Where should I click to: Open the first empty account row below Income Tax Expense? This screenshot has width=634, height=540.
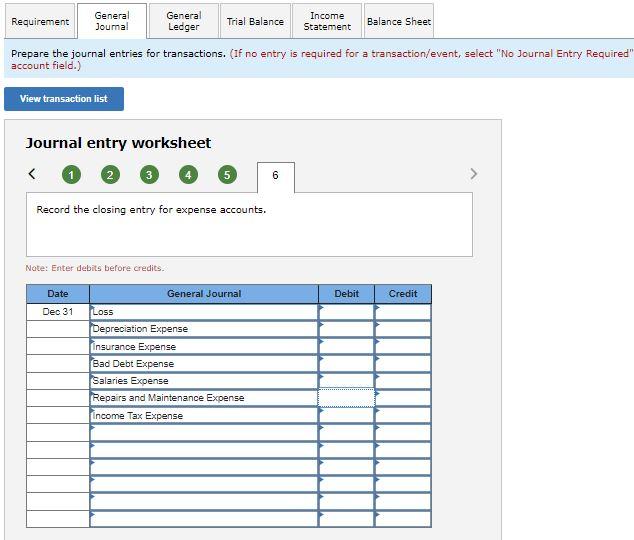pyautogui.click(x=204, y=432)
